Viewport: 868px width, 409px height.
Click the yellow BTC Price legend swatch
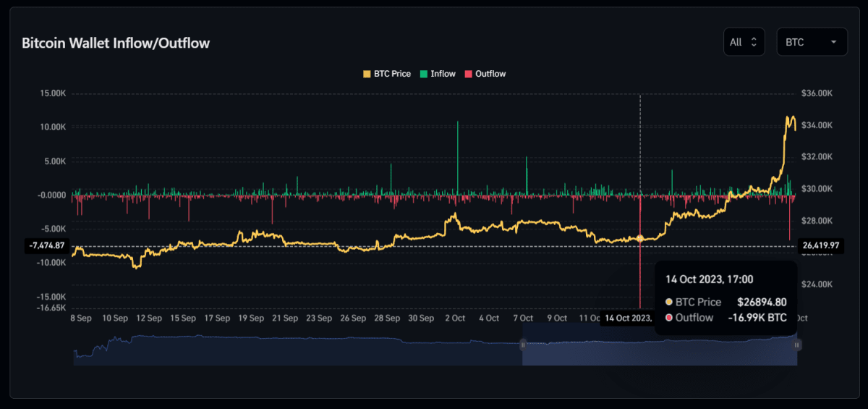point(367,74)
